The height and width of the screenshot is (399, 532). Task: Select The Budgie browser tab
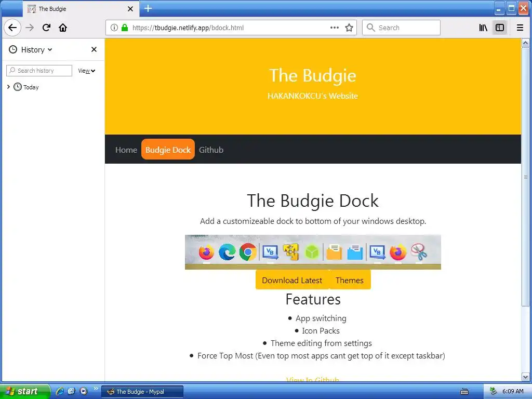[x=81, y=9]
